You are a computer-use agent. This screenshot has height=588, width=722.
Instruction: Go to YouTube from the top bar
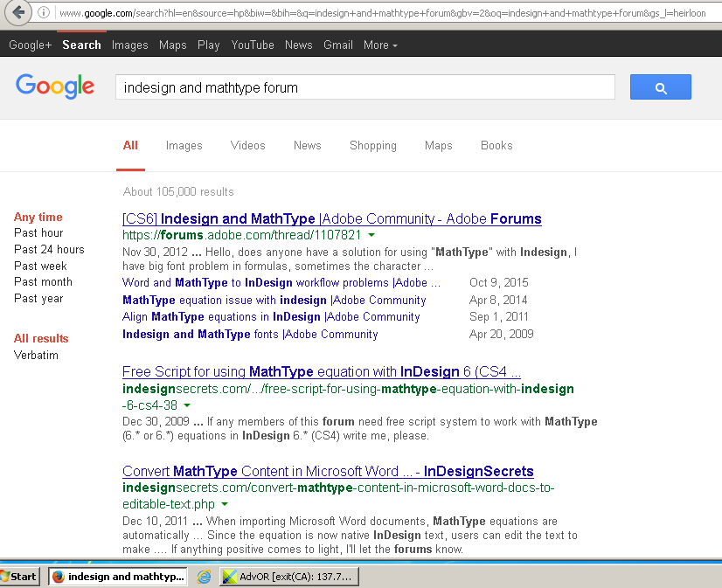253,45
